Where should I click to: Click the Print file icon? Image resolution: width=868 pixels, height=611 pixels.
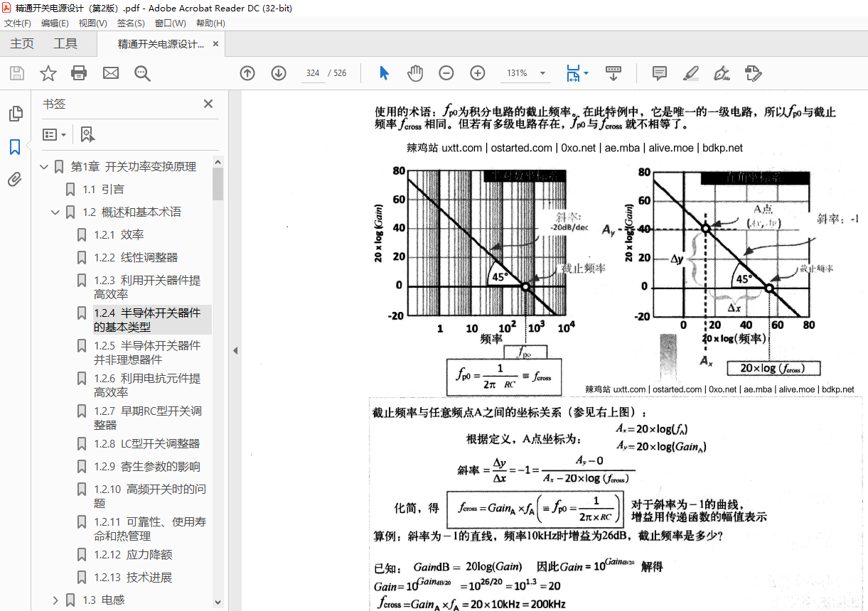(79, 73)
